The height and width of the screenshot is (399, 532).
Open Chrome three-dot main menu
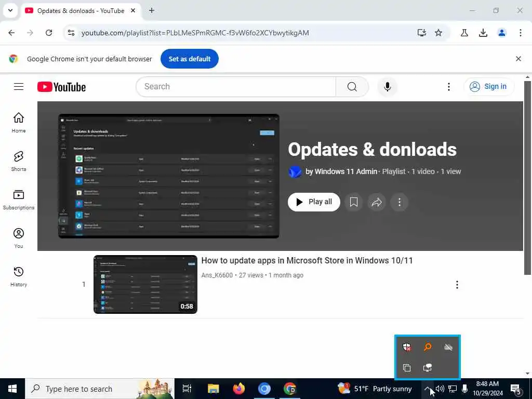(x=521, y=33)
